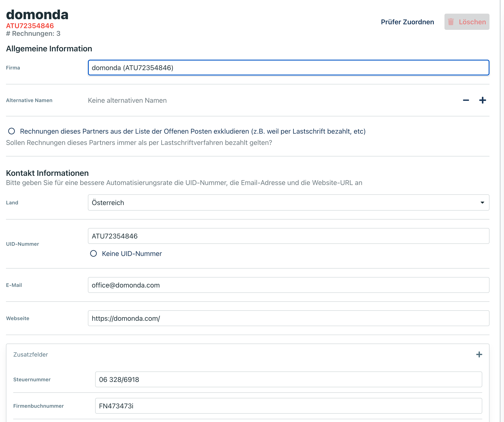Focus the UID-Nummer text field
The height and width of the screenshot is (422, 504).
288,236
